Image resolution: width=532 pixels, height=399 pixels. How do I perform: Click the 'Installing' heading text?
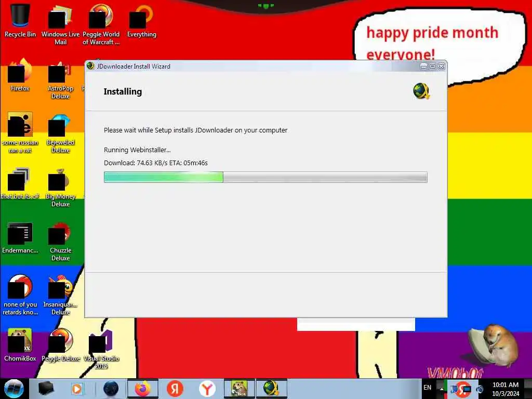pos(123,91)
